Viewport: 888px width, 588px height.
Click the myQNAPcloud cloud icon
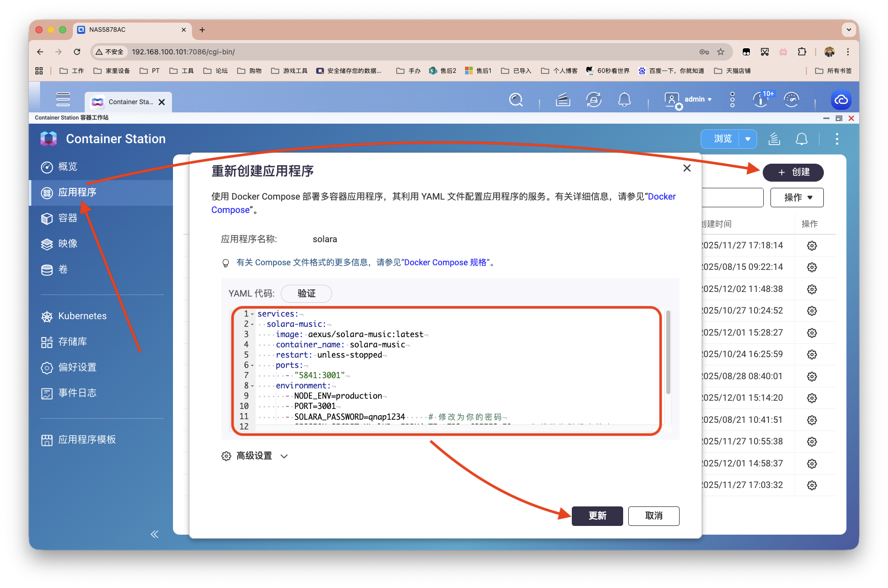(x=841, y=100)
